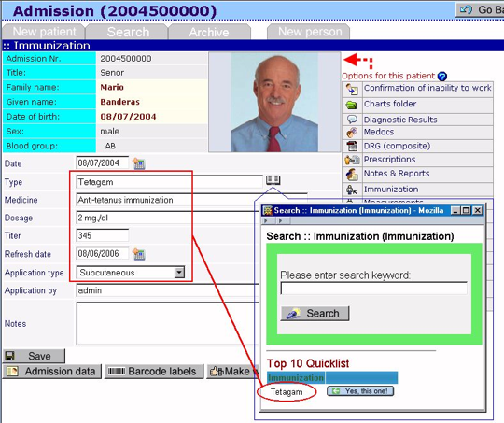
Task: Open the Immunization option link
Action: [x=391, y=190]
